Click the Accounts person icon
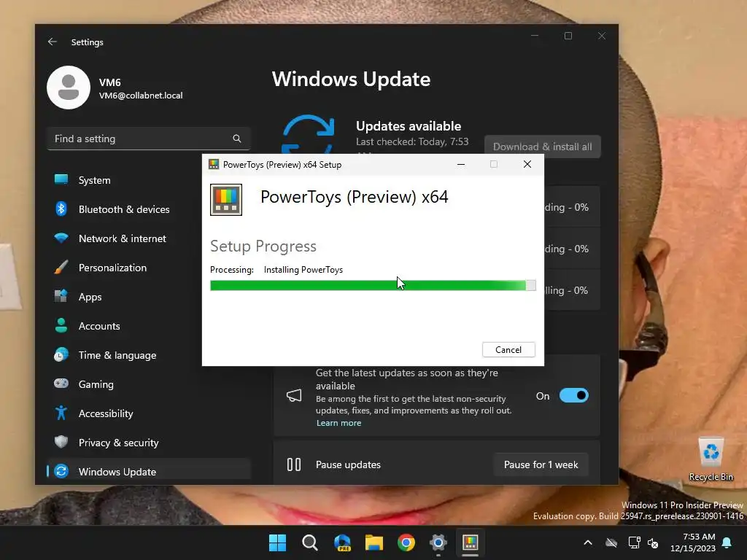This screenshot has height=560, width=747. tap(61, 325)
